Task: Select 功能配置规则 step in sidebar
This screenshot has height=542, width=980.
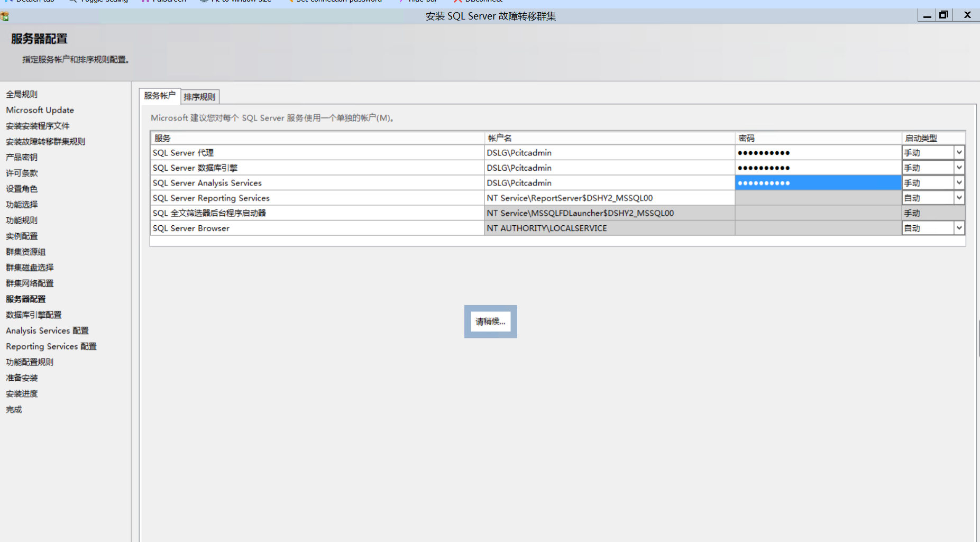Action: coord(30,362)
